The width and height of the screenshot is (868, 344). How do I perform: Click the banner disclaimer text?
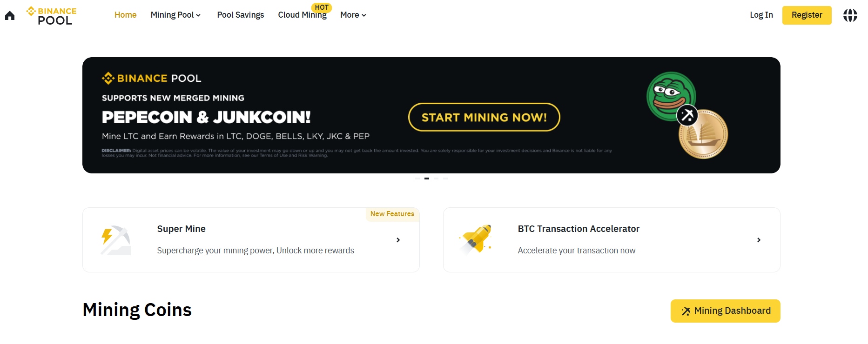click(357, 153)
